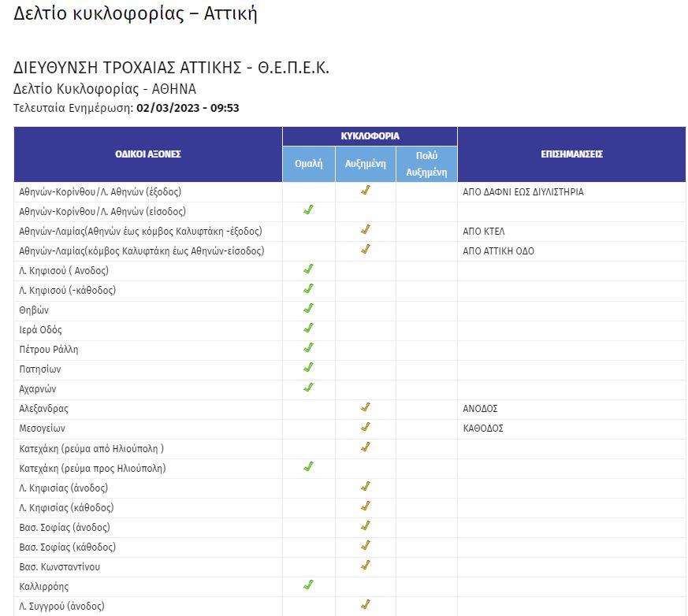Click the Αυξημένη column header
The height and width of the screenshot is (616, 688).
tap(365, 164)
